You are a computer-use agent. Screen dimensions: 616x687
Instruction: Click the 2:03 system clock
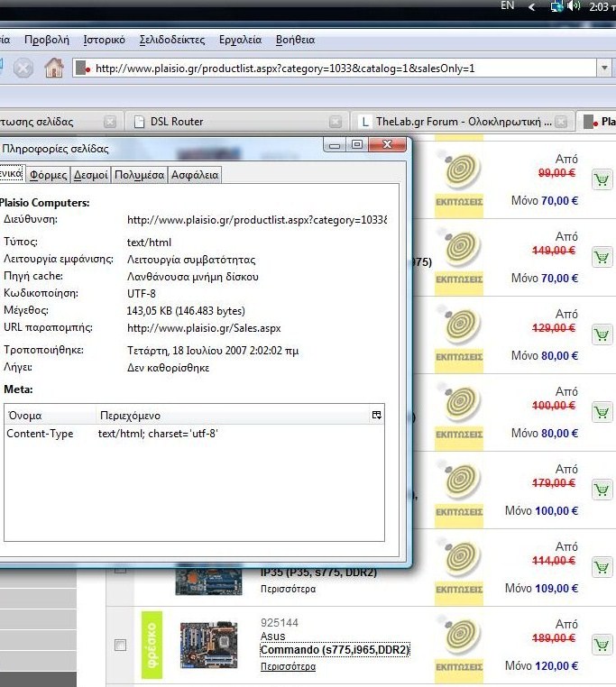pyautogui.click(x=602, y=6)
